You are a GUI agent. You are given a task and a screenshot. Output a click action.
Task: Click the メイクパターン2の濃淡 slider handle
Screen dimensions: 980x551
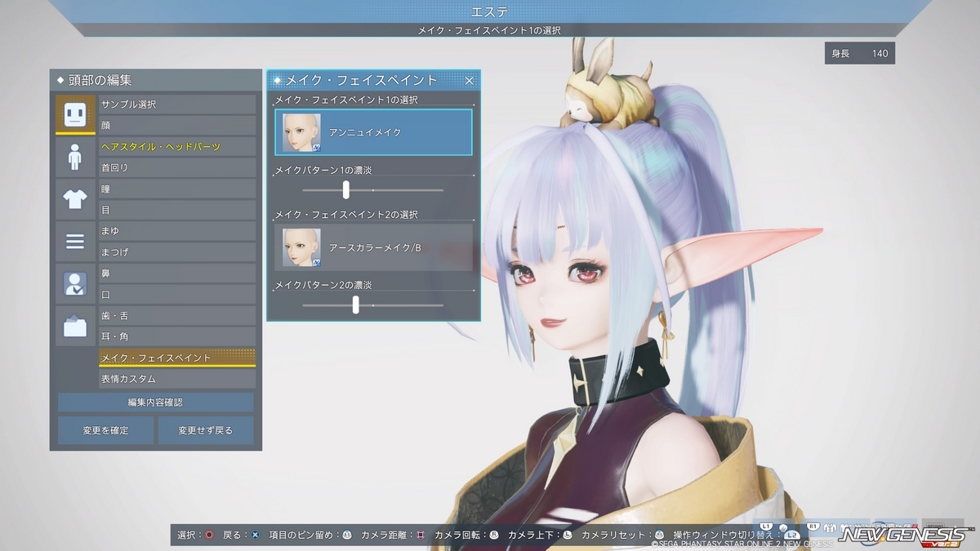click(x=355, y=304)
